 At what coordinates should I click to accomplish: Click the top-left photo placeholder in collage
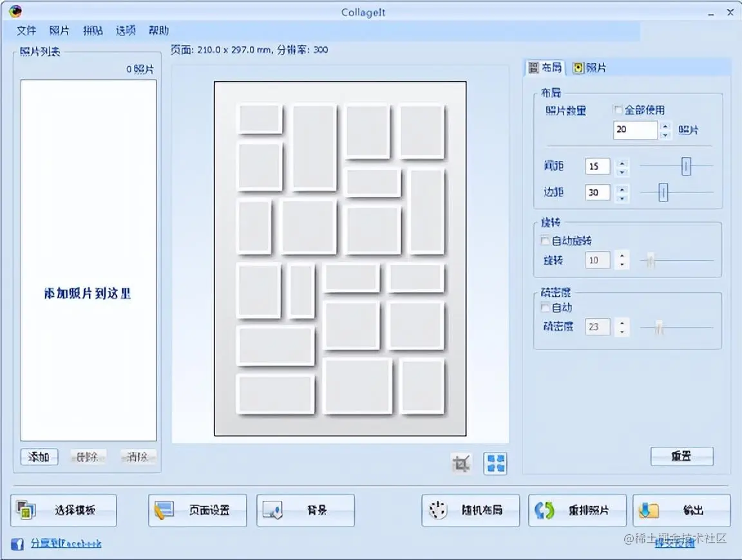click(x=260, y=118)
